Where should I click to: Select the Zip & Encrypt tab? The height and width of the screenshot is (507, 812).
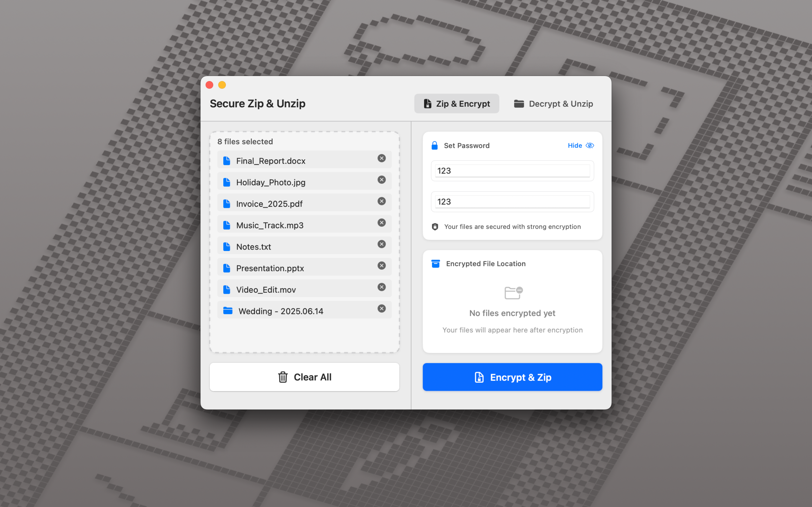(x=456, y=104)
